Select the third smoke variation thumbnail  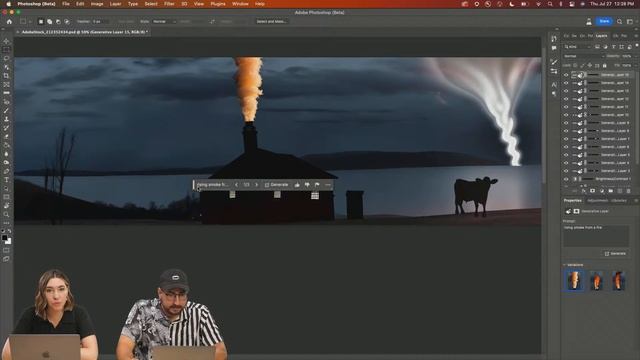(x=618, y=281)
